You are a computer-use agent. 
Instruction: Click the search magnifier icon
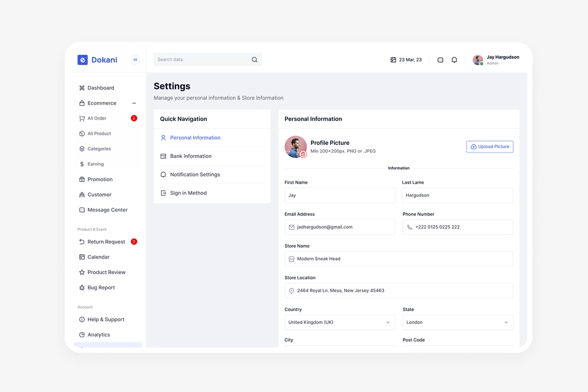pos(254,60)
